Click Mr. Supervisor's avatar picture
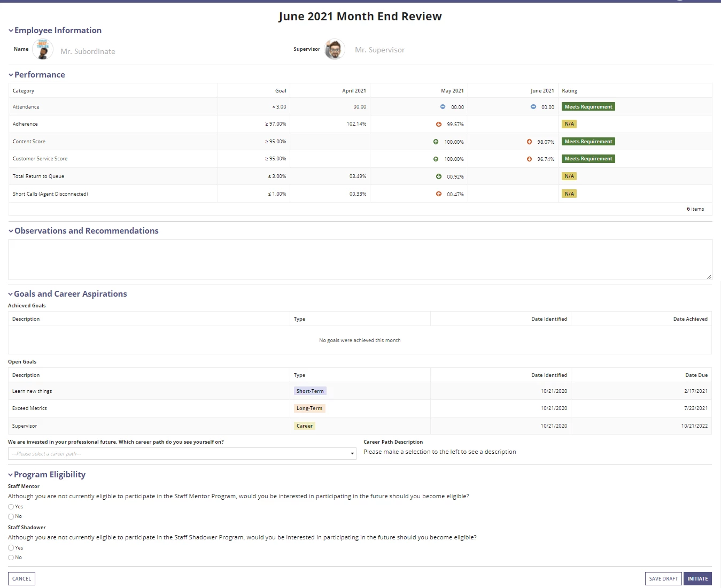 point(335,49)
